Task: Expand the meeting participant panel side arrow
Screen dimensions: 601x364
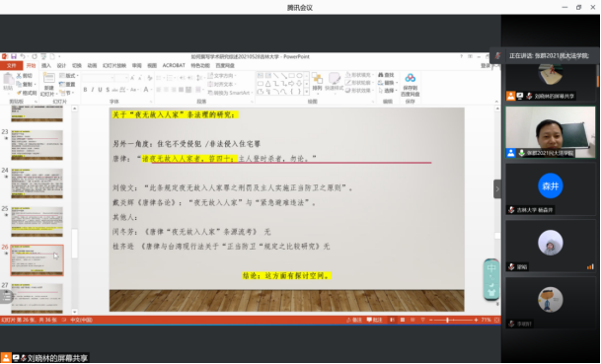Action: coord(497,188)
